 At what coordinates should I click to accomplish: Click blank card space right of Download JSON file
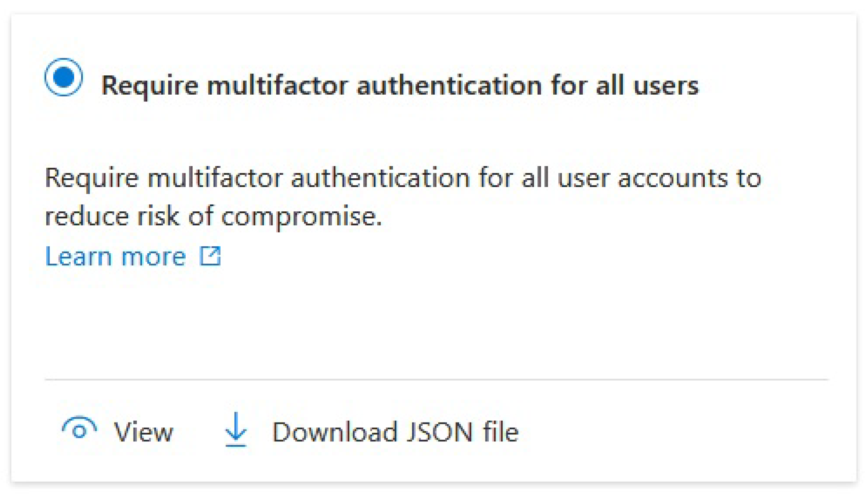pyautogui.click(x=687, y=432)
